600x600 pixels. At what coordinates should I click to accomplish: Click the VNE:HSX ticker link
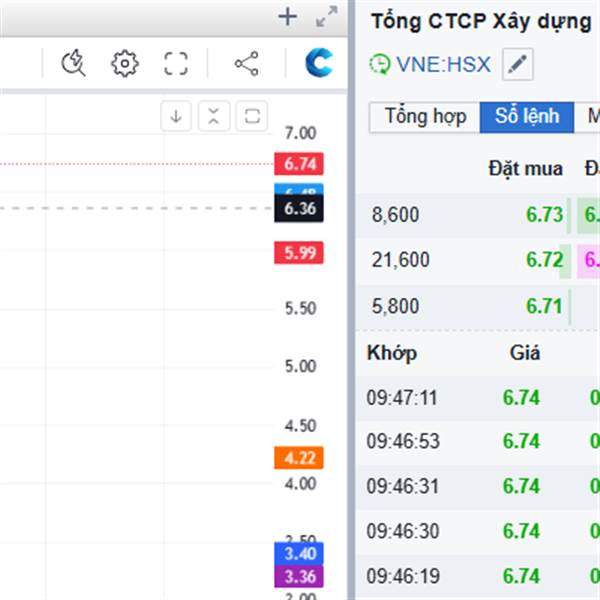pos(443,65)
